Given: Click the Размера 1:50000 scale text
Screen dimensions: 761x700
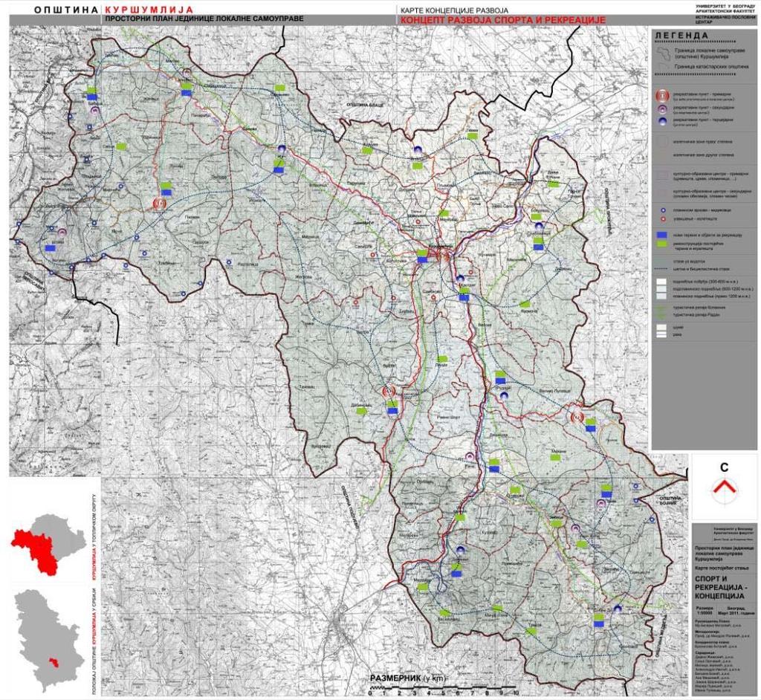Looking at the screenshot, I should tap(705, 609).
